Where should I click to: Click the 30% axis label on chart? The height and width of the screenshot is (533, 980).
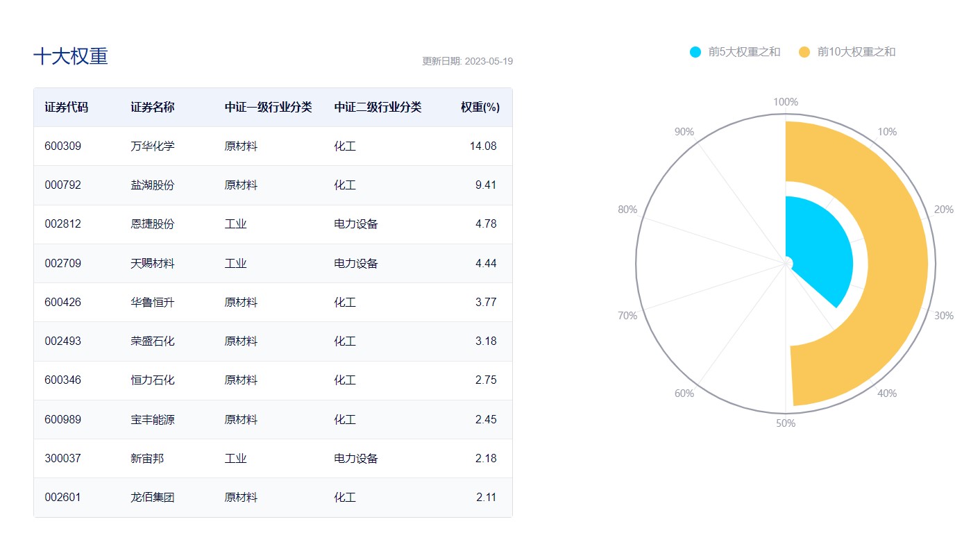(944, 316)
